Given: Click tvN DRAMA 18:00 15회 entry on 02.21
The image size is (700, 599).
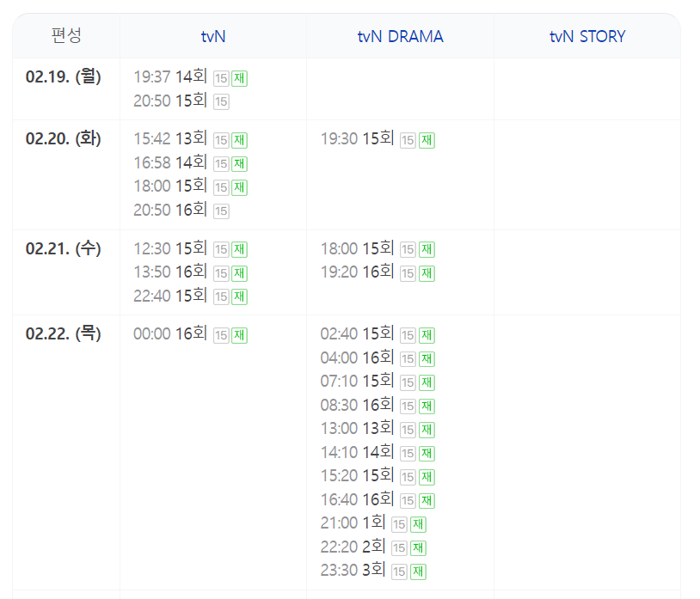Looking at the screenshot, I should (378, 248).
